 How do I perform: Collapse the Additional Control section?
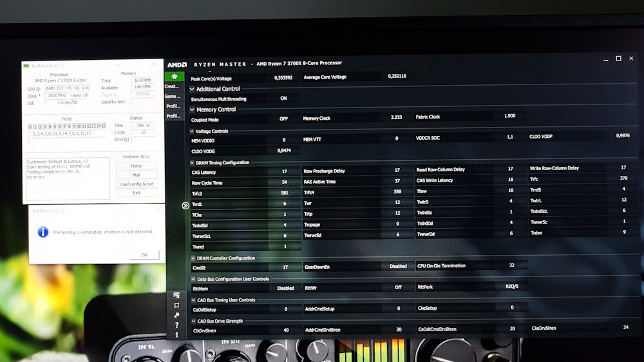pos(192,89)
